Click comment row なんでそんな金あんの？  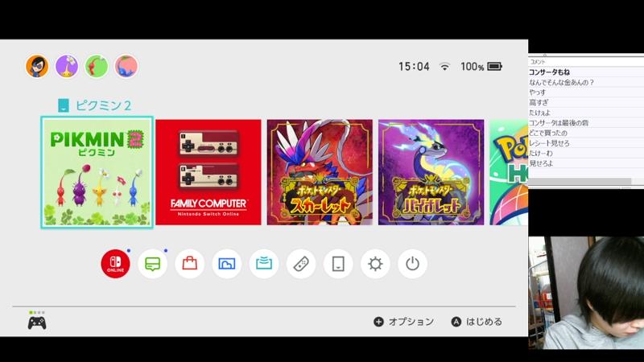586,83
